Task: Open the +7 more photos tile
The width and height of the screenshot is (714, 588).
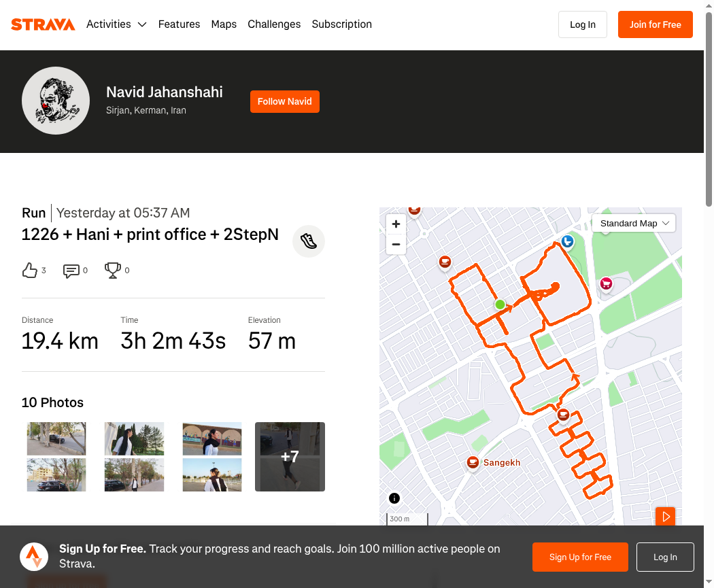Action: (x=290, y=457)
